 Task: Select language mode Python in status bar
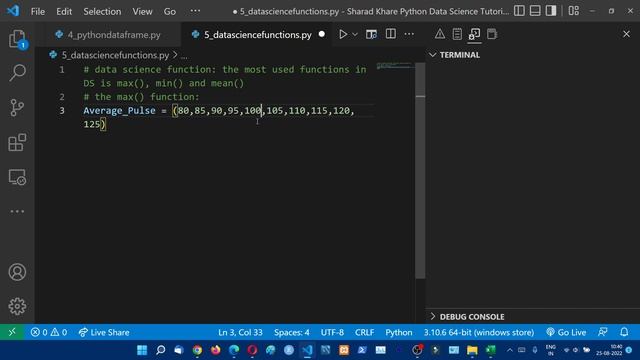tap(398, 332)
